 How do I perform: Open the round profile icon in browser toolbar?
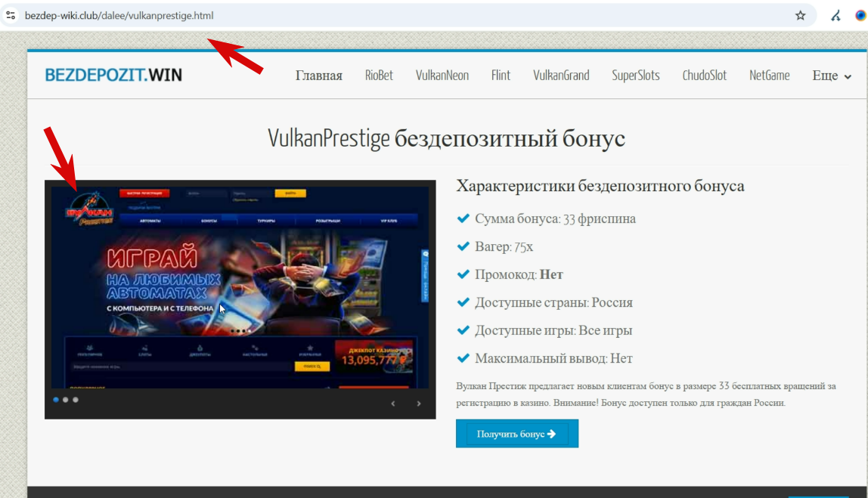click(x=860, y=16)
